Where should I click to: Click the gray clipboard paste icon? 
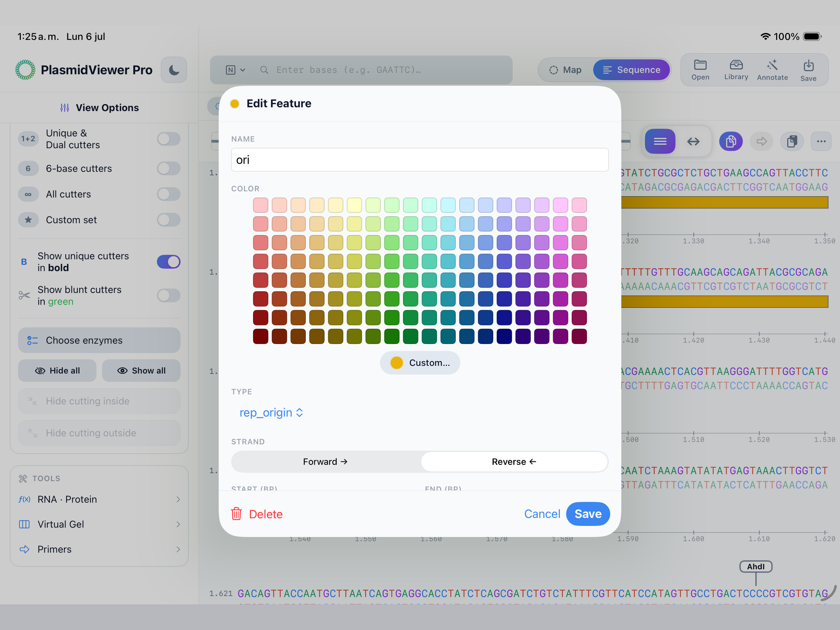[792, 142]
